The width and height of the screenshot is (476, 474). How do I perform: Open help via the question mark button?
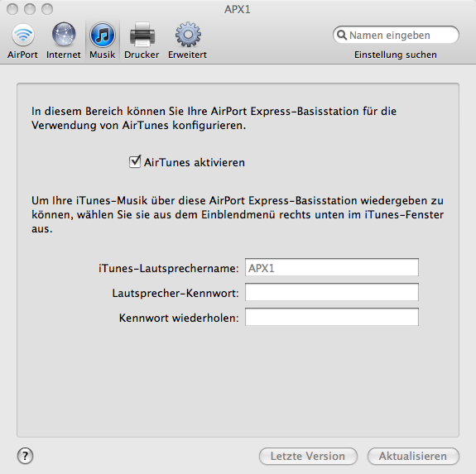25,456
